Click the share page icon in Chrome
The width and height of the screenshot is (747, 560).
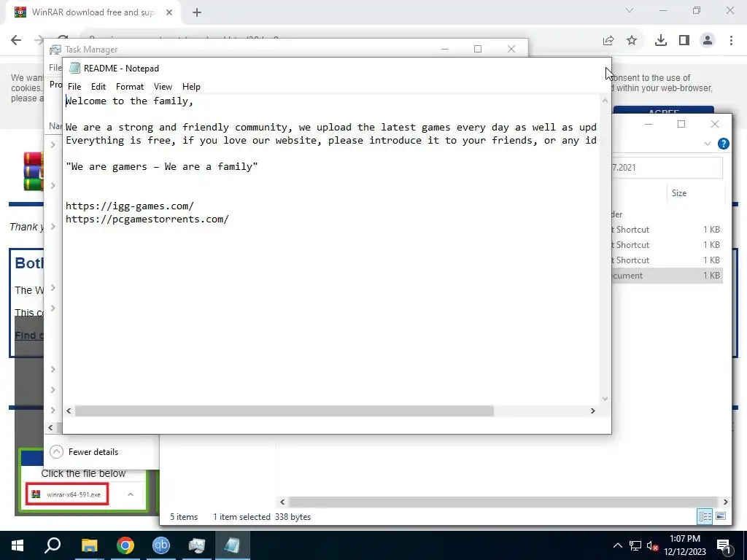[608, 41]
